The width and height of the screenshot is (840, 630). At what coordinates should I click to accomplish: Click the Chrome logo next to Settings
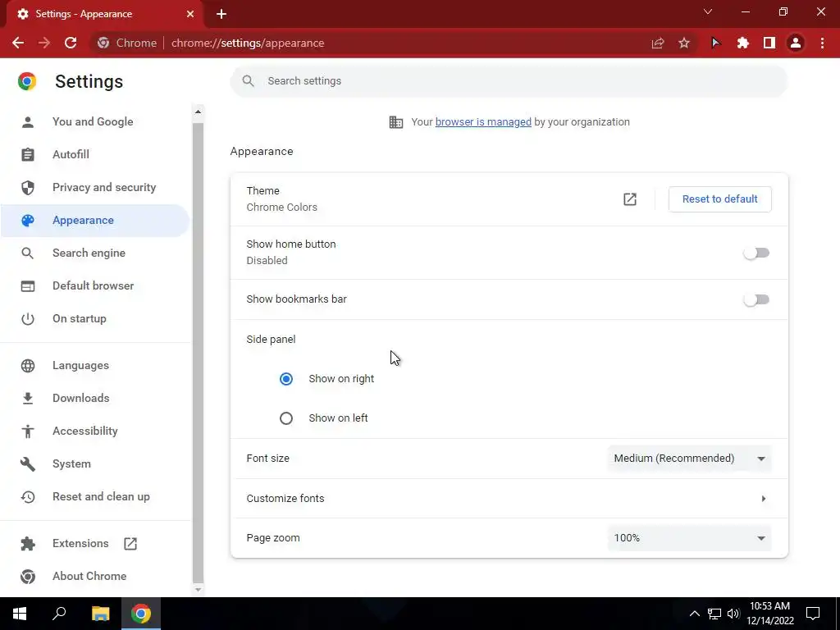27,81
